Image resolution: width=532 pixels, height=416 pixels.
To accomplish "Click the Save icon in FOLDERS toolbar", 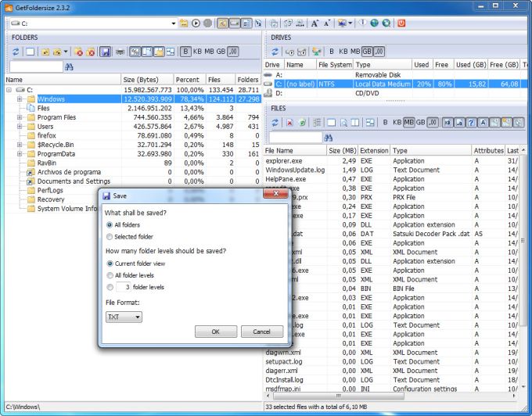I will coord(105,52).
